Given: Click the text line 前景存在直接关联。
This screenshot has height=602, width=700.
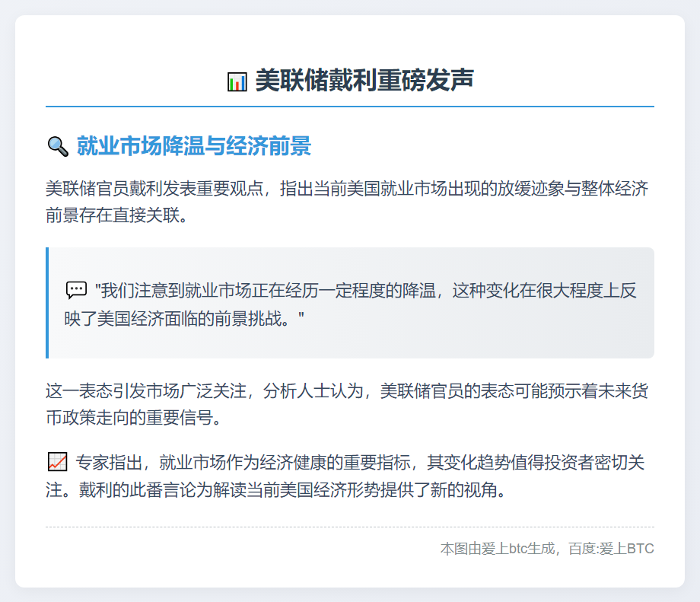Looking at the screenshot, I should point(116,215).
